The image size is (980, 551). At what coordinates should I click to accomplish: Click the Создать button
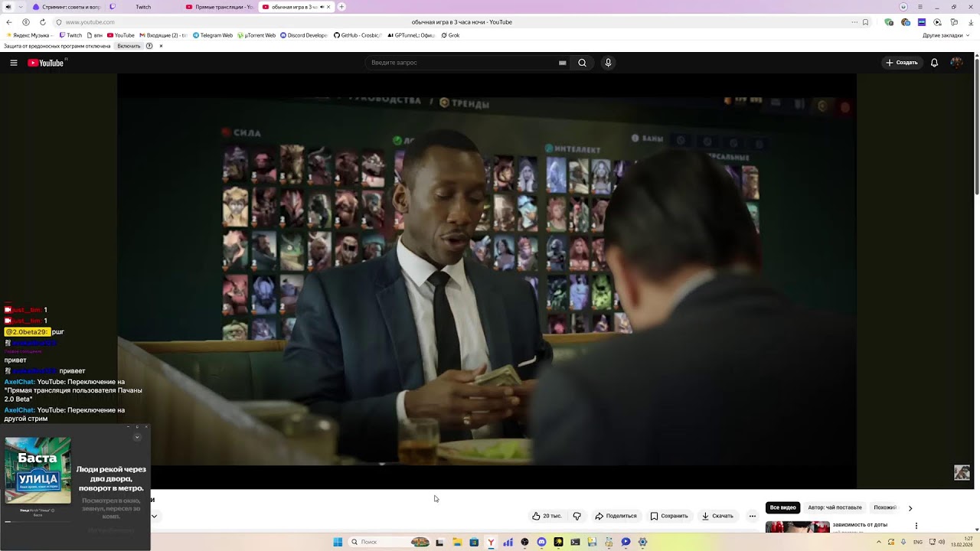pos(902,63)
